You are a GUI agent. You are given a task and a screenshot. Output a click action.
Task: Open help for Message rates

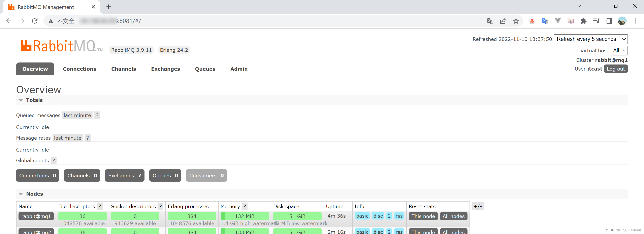pyautogui.click(x=88, y=138)
